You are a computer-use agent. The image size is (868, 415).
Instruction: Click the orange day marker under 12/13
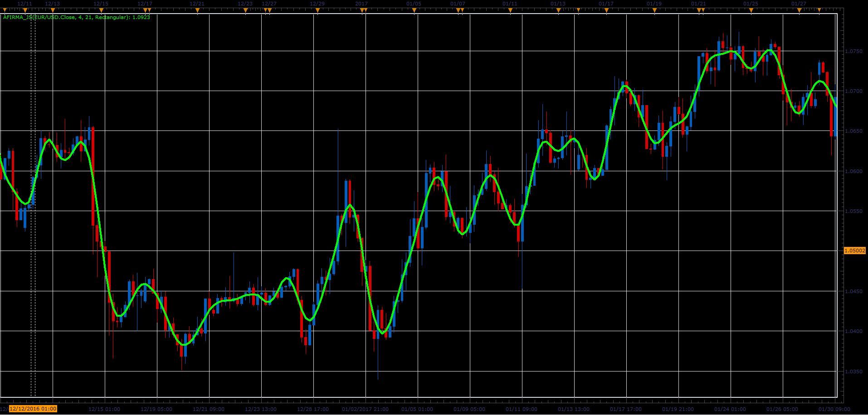pos(53,10)
